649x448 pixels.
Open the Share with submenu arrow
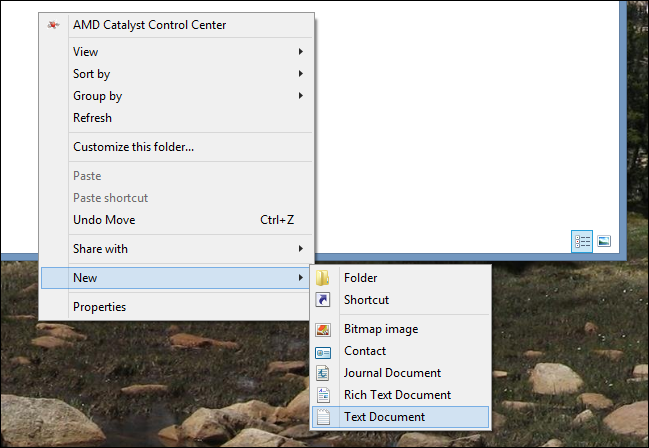click(x=300, y=249)
